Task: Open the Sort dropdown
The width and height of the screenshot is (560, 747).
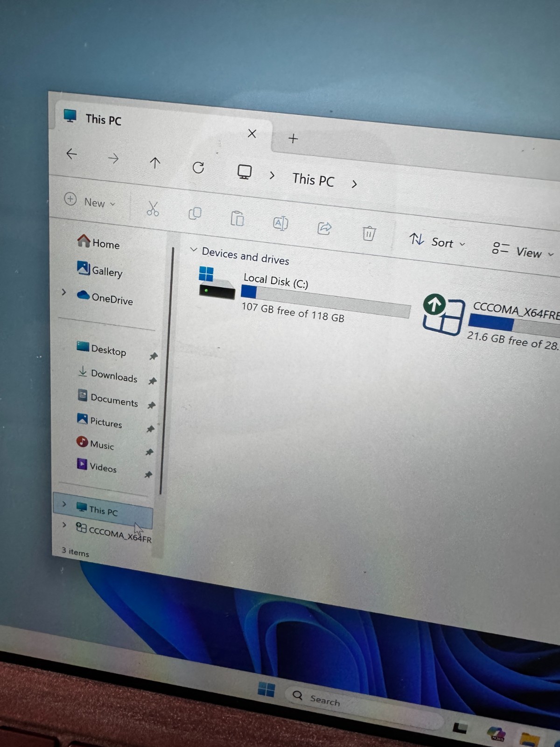Action: click(x=437, y=241)
